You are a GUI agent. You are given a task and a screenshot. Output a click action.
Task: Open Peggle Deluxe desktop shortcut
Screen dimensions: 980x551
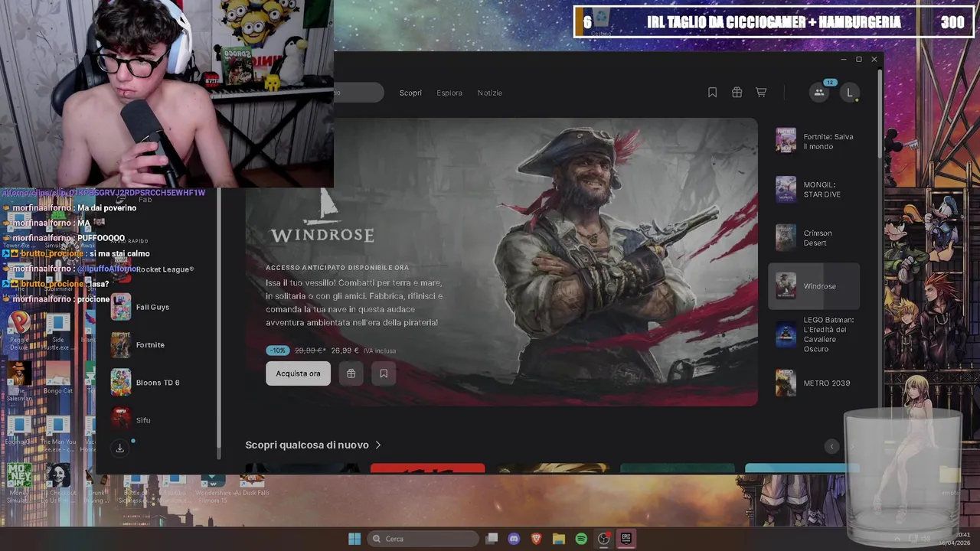[19, 329]
